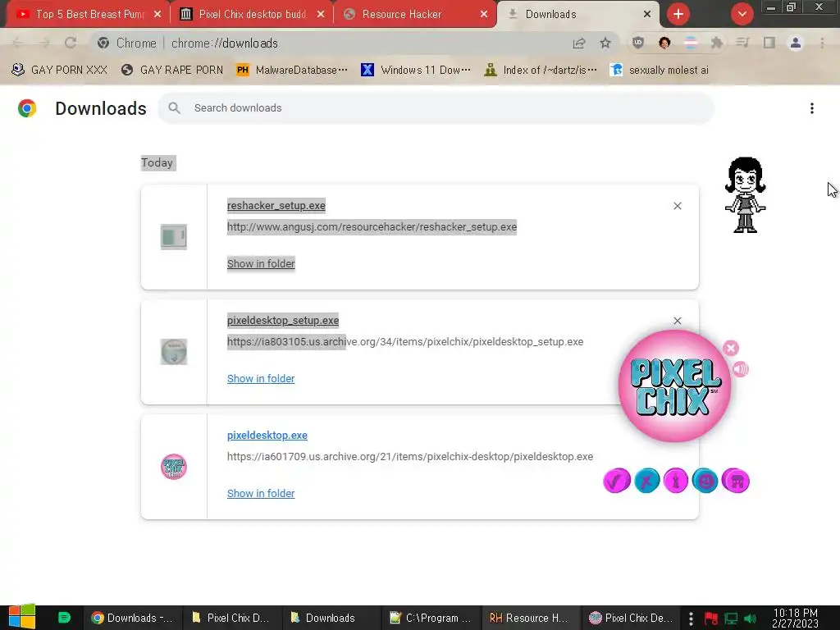Close the Pixel Chix desktop buddy tab
Viewport: 840px width, 630px height.
pyautogui.click(x=321, y=15)
